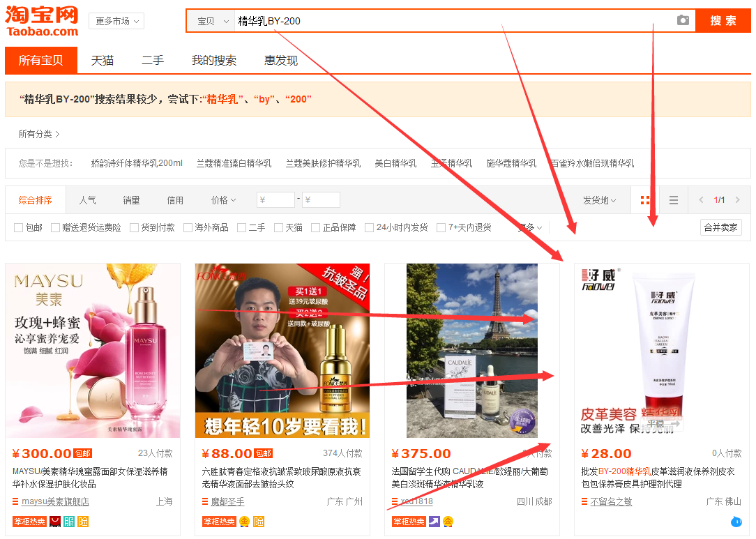756x539 pixels.
Task: Go to the 我的搜索 tab
Action: pyautogui.click(x=214, y=60)
